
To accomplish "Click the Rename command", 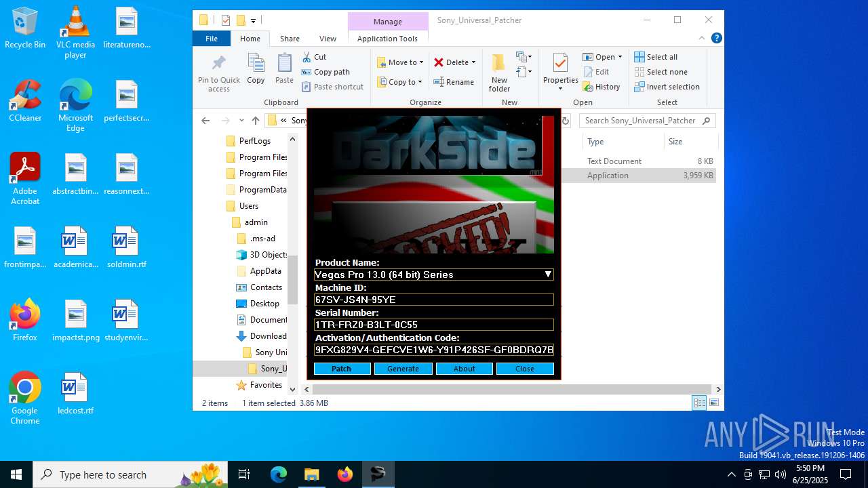I will [x=454, y=82].
